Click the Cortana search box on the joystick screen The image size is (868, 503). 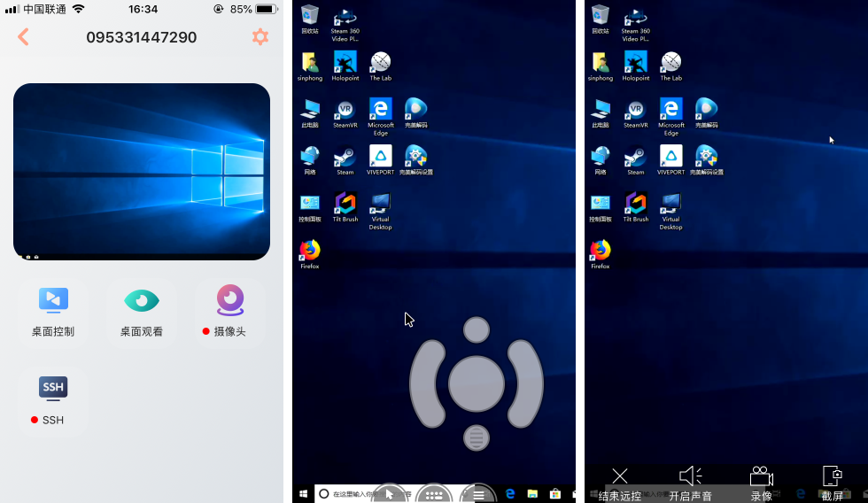pyautogui.click(x=345, y=494)
